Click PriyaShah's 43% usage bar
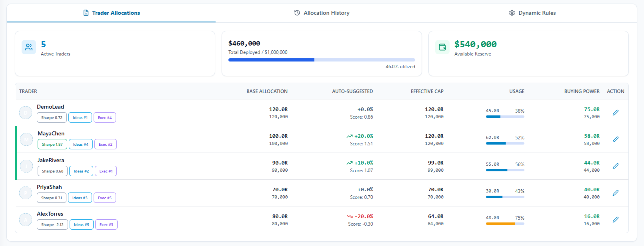 click(505, 197)
